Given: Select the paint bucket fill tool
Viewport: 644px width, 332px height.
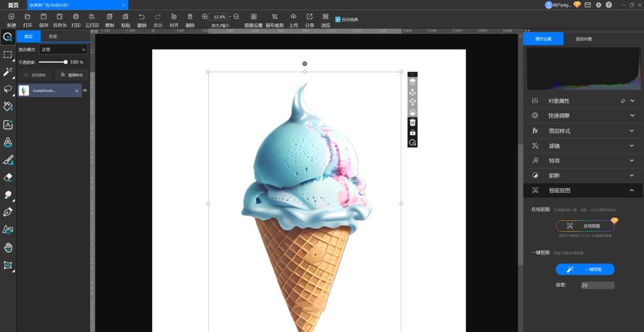Looking at the screenshot, I should click(8, 106).
